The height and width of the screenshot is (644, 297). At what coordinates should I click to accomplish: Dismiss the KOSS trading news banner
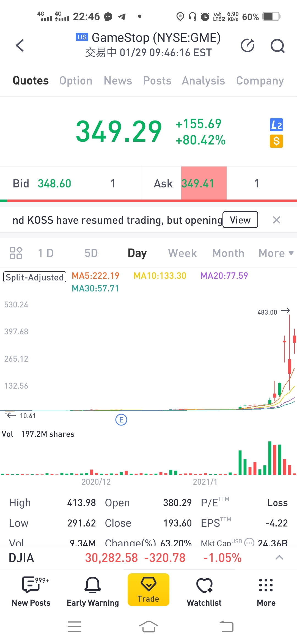point(276,220)
